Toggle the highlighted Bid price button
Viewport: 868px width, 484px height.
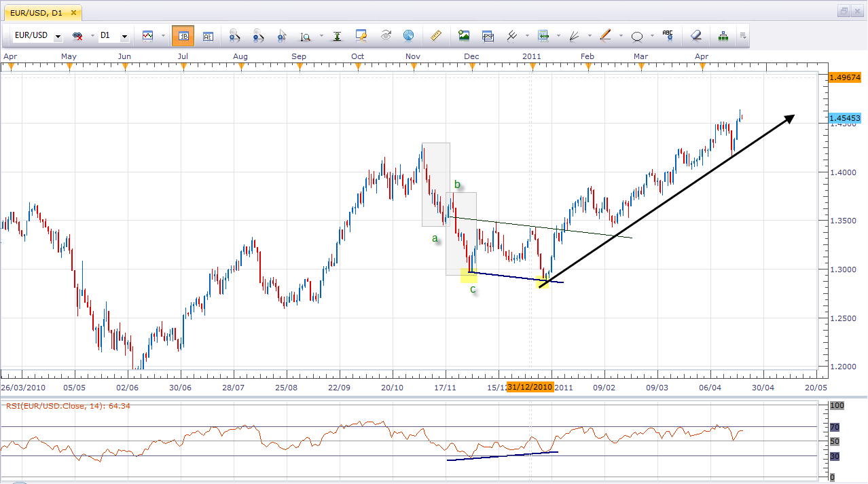click(183, 36)
